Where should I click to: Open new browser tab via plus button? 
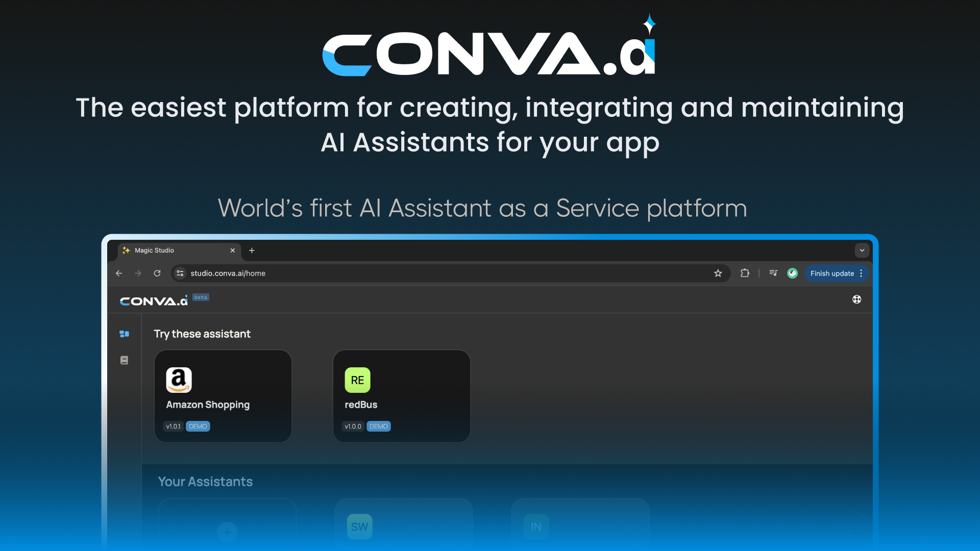tap(252, 251)
